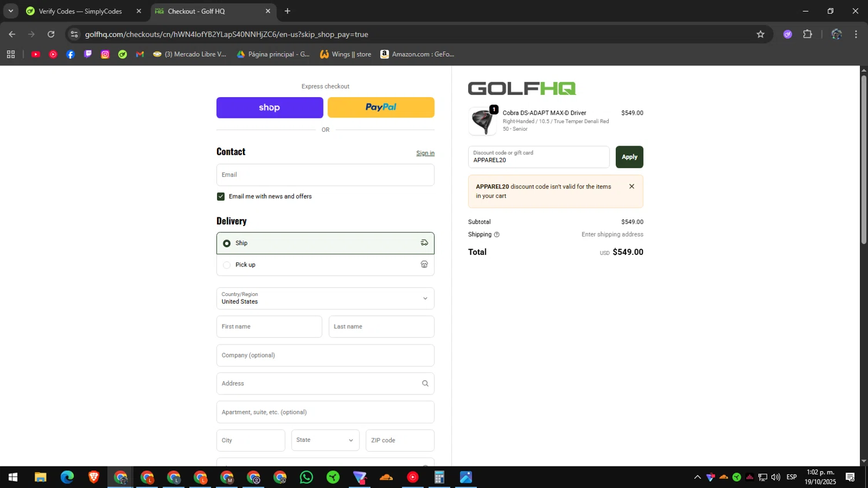
Task: Click the Sign in link
Action: pyautogui.click(x=425, y=153)
